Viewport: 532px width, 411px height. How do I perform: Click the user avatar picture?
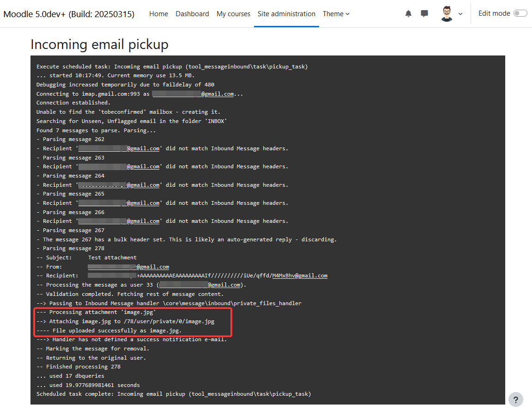[447, 13]
